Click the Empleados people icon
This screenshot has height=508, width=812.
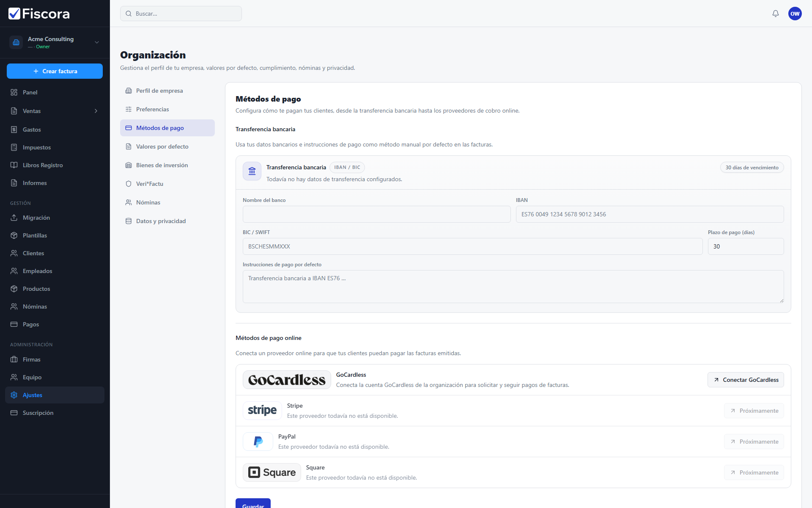pyautogui.click(x=14, y=271)
